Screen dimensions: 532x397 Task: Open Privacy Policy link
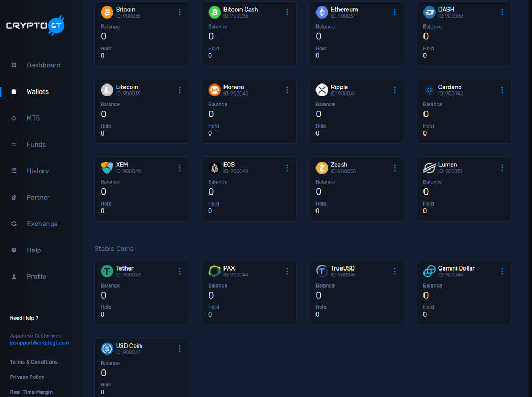tap(27, 377)
